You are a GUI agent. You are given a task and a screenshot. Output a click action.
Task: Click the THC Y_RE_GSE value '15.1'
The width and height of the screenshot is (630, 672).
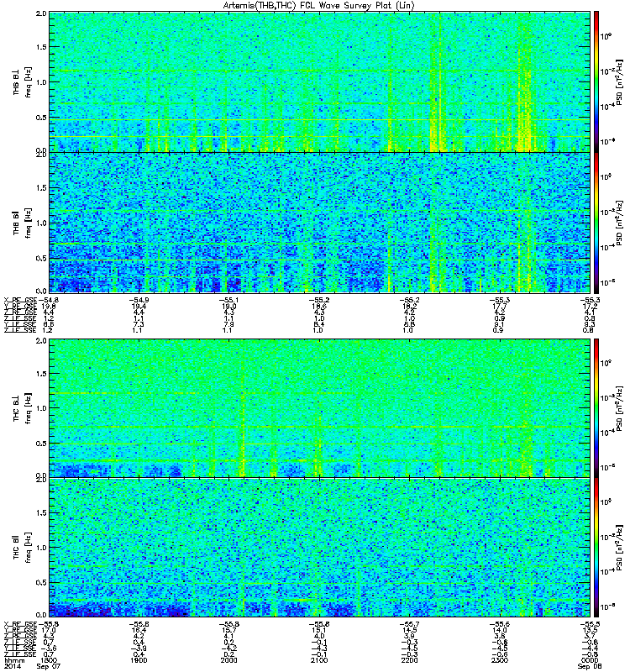pyautogui.click(x=319, y=630)
